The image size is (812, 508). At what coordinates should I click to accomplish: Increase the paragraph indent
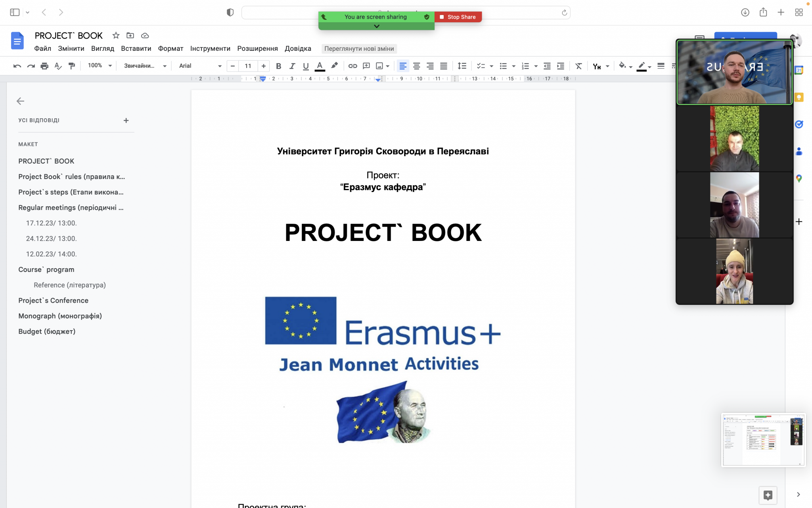[561, 66]
